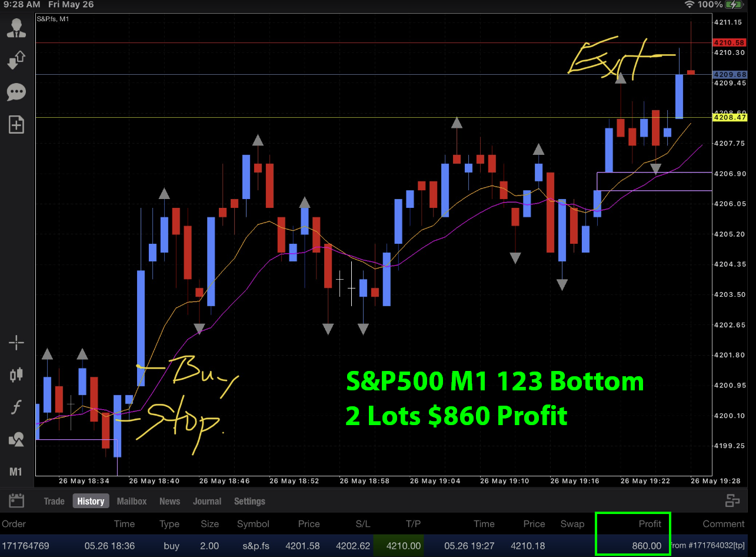Tap the 9:28 AM clock in status bar

point(21,5)
